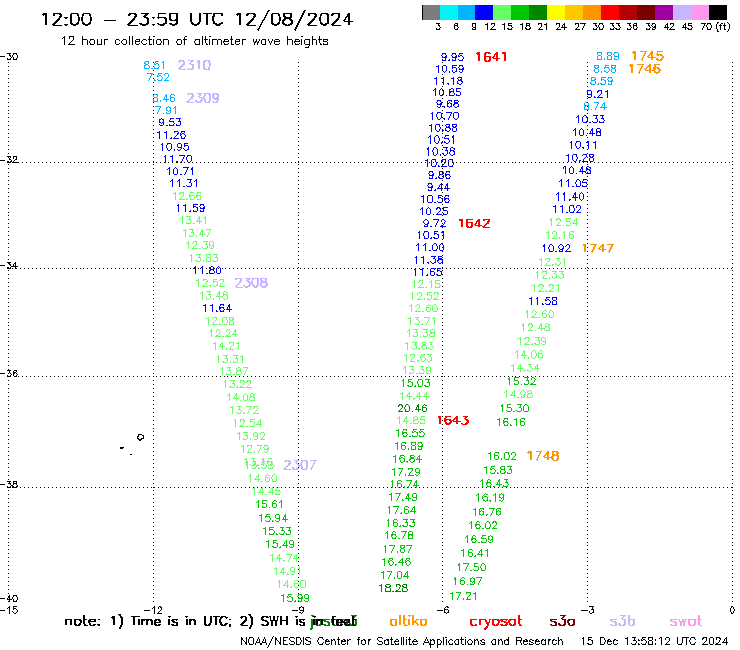The height and width of the screenshot is (650, 740).
Task: Click the wave height value 7.52
Action: [158, 77]
